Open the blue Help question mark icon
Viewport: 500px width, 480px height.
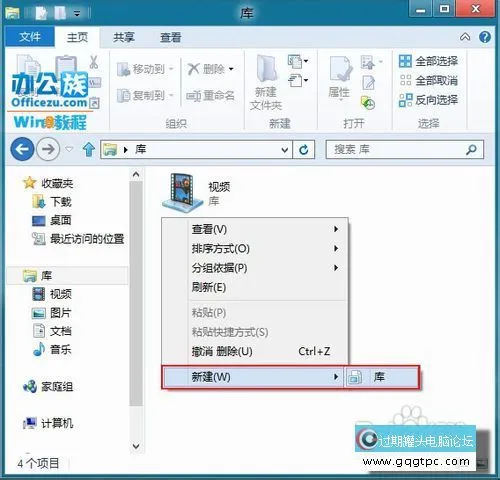pos(485,37)
